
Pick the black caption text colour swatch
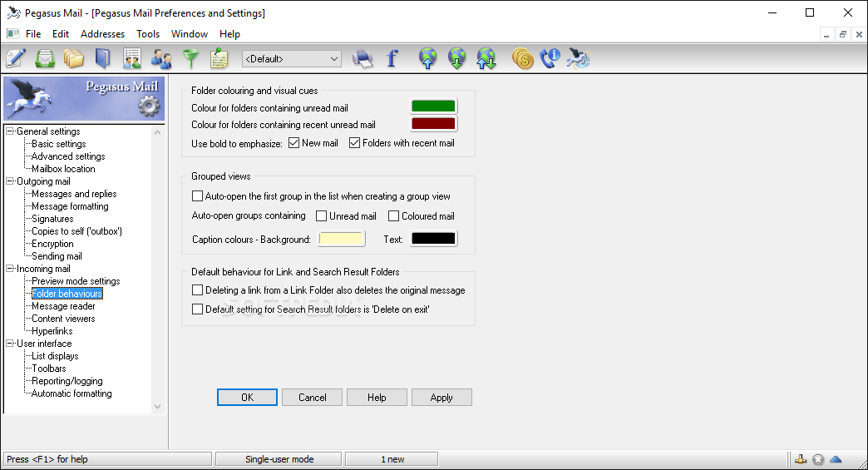tap(433, 239)
